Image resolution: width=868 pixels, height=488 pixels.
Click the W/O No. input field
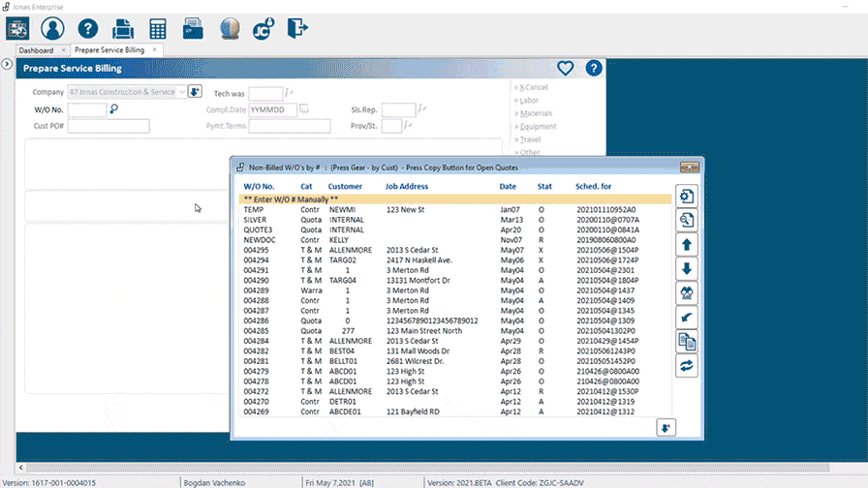(x=87, y=109)
